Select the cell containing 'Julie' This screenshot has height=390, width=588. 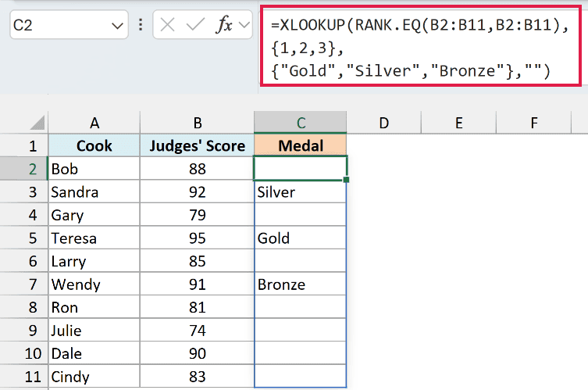[x=94, y=331]
